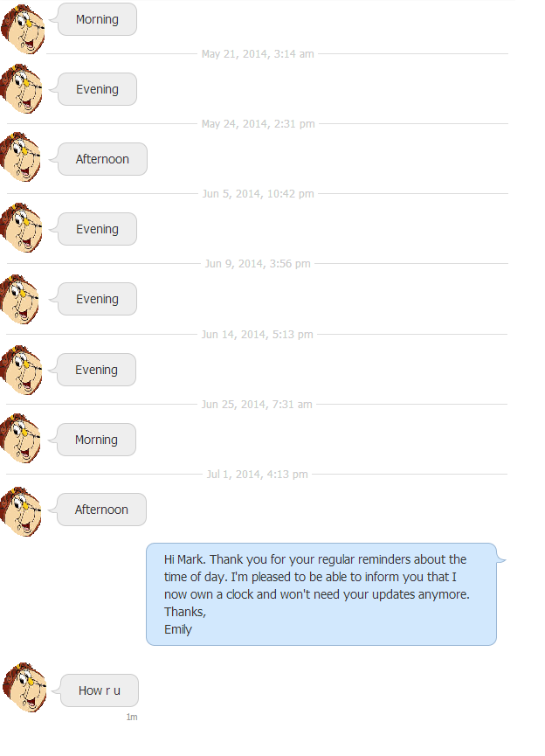
Task: Select the Evening bubble below the Jun 5 timestamp
Action: click(97, 229)
